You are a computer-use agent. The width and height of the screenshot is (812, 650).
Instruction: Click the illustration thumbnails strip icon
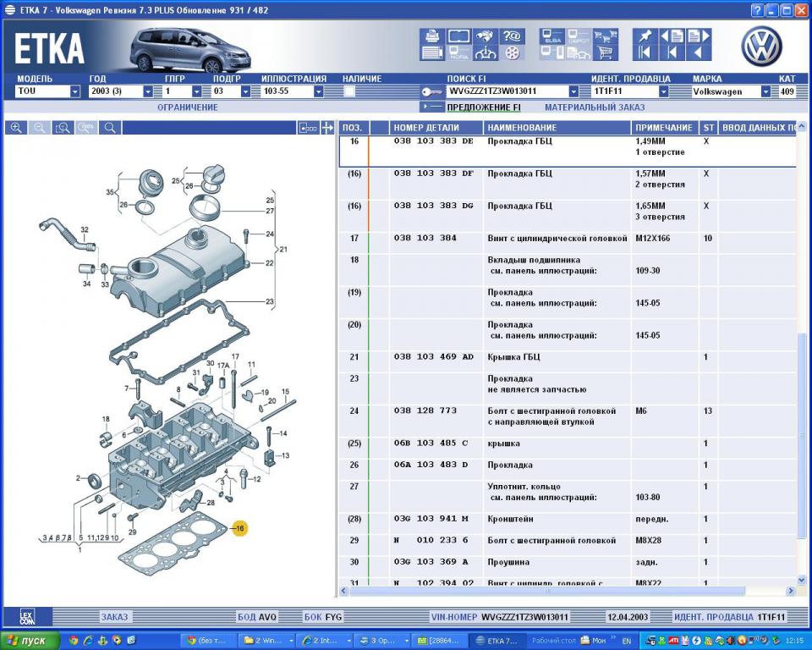click(x=308, y=128)
